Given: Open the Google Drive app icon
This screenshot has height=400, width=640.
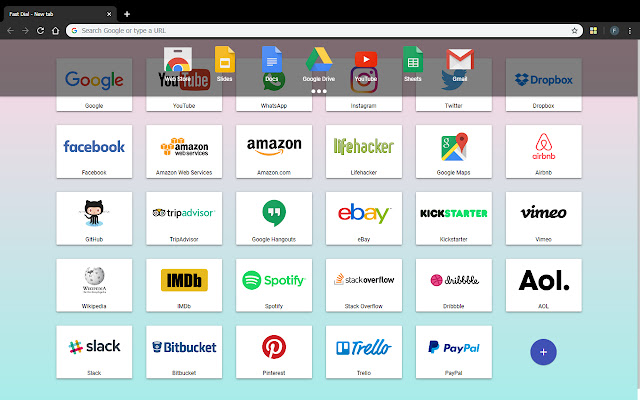Looking at the screenshot, I should [319, 64].
